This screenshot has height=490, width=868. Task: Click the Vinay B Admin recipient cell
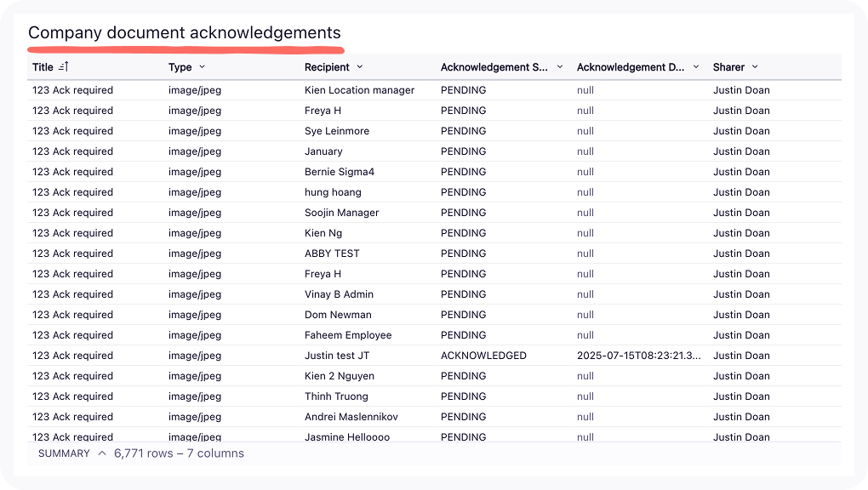(x=339, y=294)
